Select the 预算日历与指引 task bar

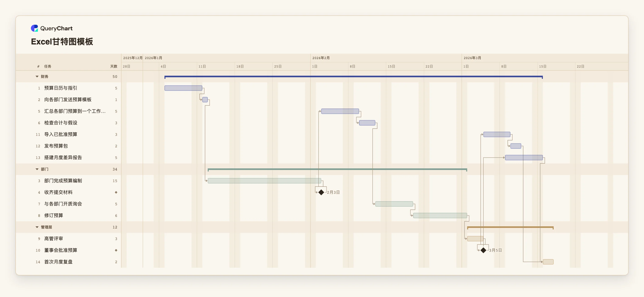click(x=183, y=88)
